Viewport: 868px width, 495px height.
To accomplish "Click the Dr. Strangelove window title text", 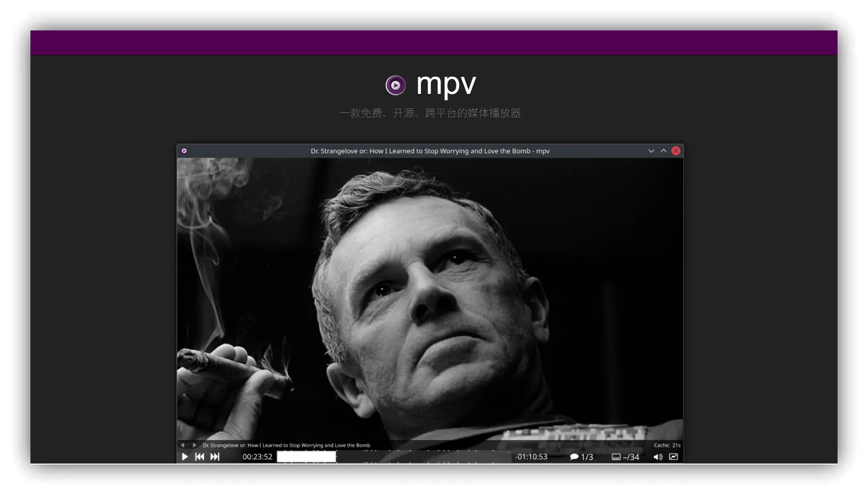I will (430, 151).
